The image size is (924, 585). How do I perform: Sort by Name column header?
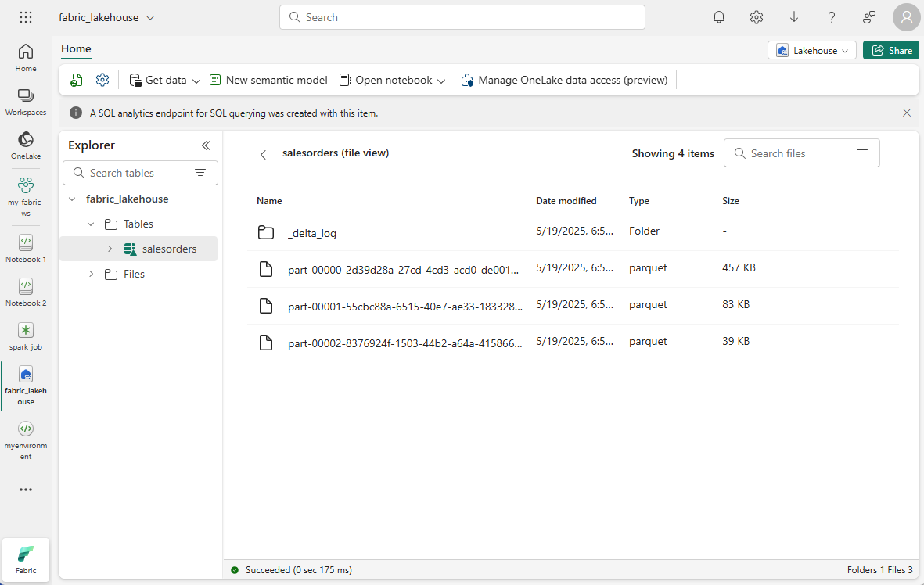(x=269, y=201)
